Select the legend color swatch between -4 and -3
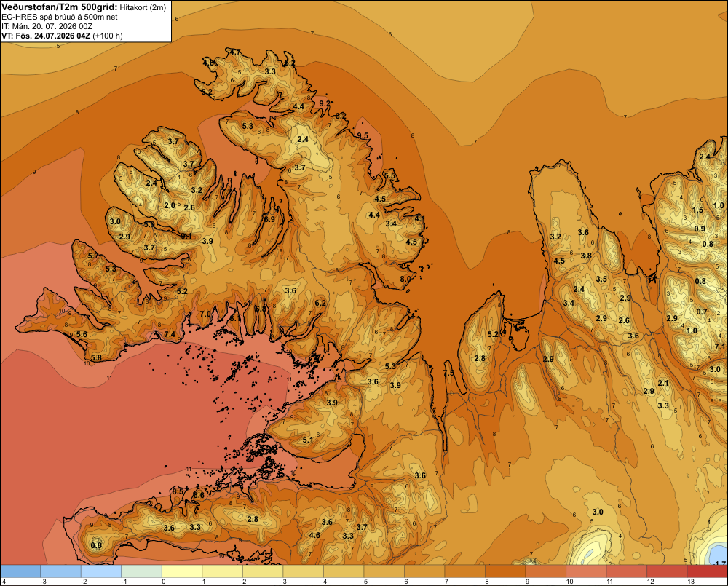Screen dimensions: 728x586 (x=20, y=571)
